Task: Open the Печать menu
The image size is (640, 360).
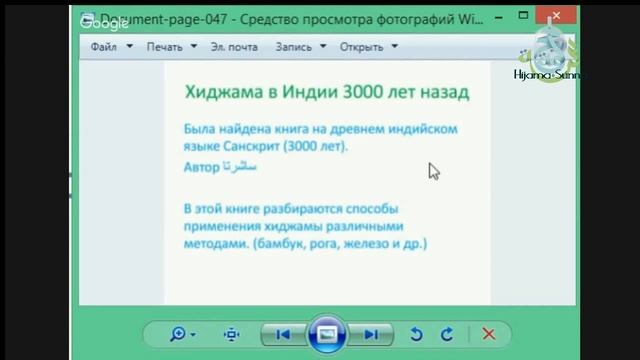Action: point(164,47)
